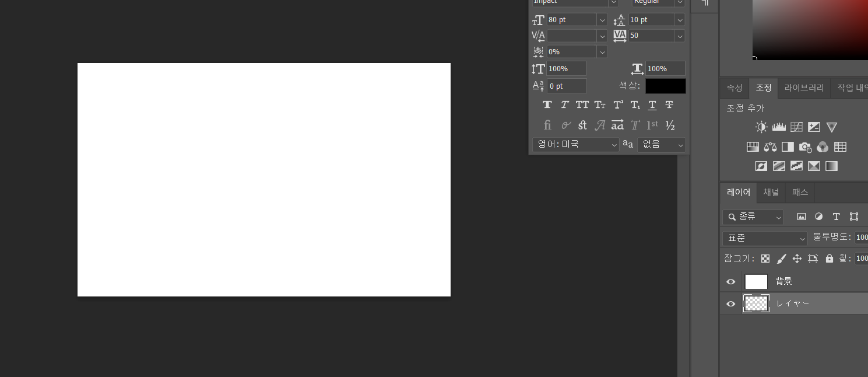Viewport: 868px width, 377px height.
Task: Open anti-aliasing dropdown 없음
Action: tap(662, 144)
